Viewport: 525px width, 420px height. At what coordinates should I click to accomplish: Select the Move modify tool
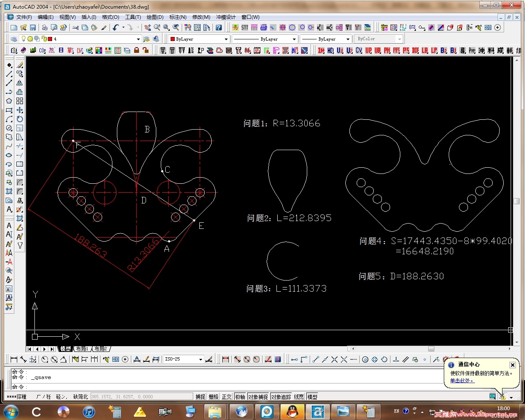click(x=20, y=110)
